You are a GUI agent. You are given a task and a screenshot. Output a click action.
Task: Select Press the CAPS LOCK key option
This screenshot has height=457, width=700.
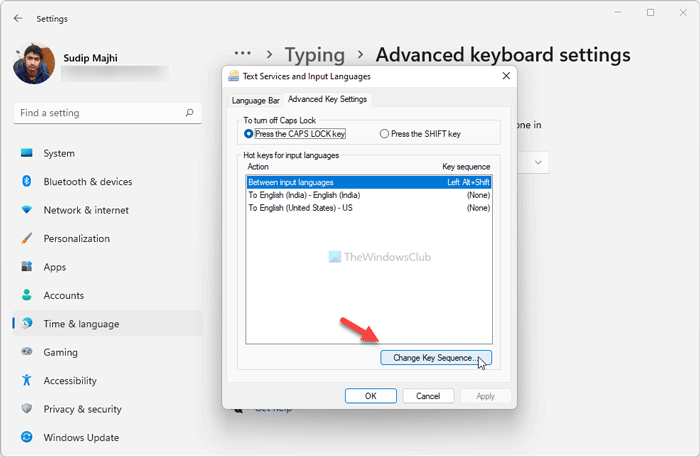tap(250, 133)
